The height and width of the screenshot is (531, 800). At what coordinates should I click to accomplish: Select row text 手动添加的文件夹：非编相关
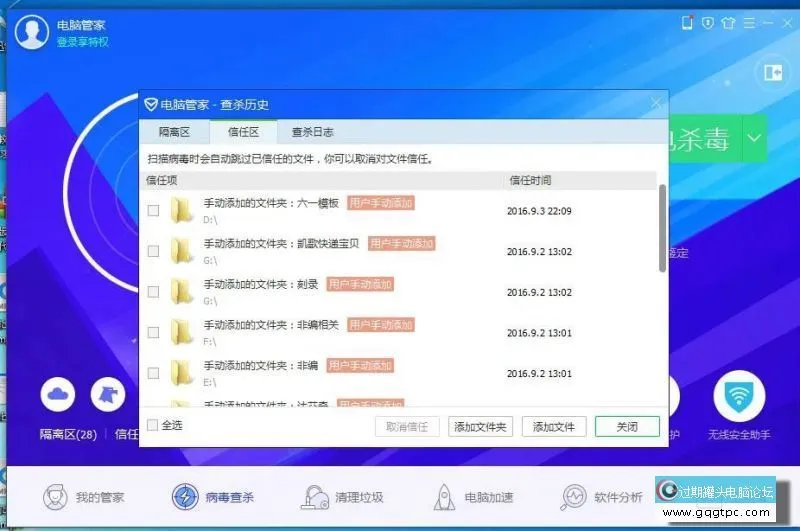coord(271,325)
